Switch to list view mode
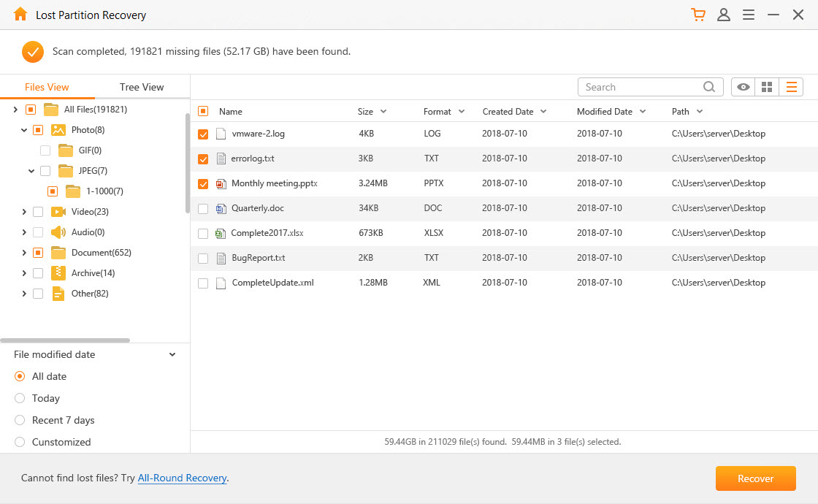 coord(791,87)
